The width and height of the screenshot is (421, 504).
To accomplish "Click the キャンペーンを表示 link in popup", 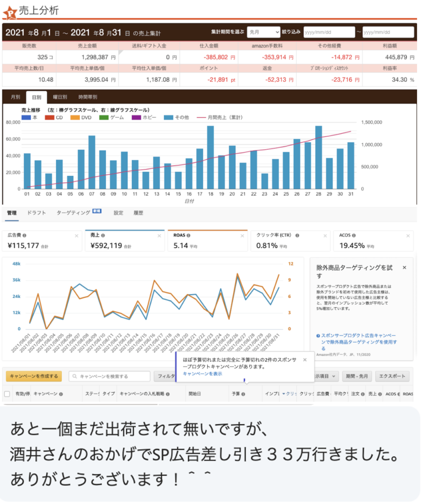I will [x=202, y=374].
